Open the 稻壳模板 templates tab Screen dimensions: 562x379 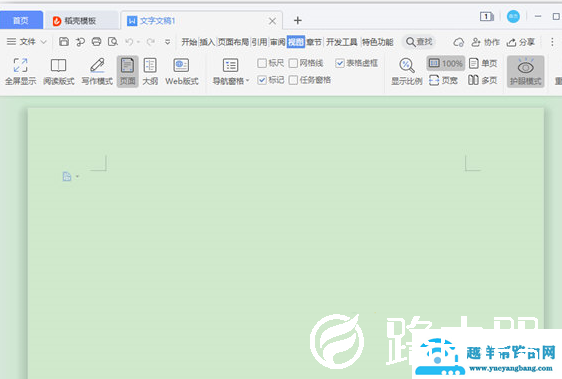(81, 21)
